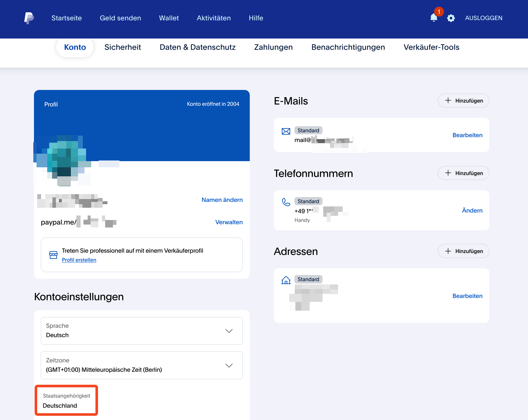Go to Startseite in the top navigation
Image resolution: width=528 pixels, height=420 pixels.
[67, 18]
